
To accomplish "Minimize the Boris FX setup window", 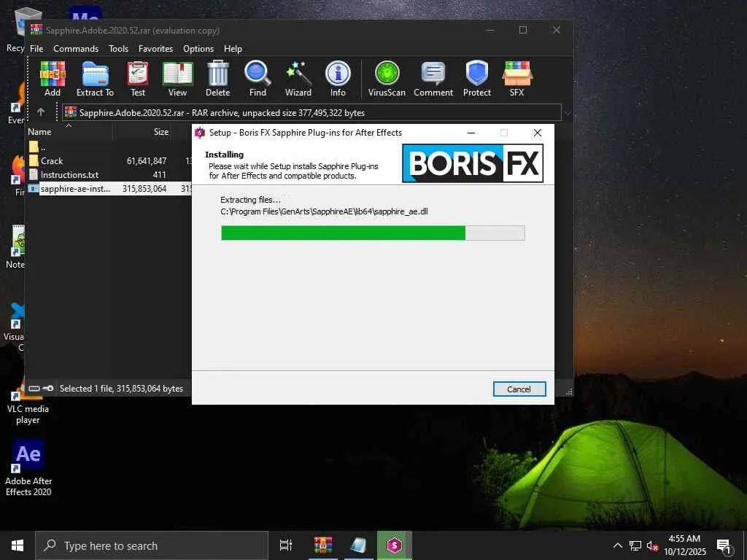I will (x=471, y=133).
